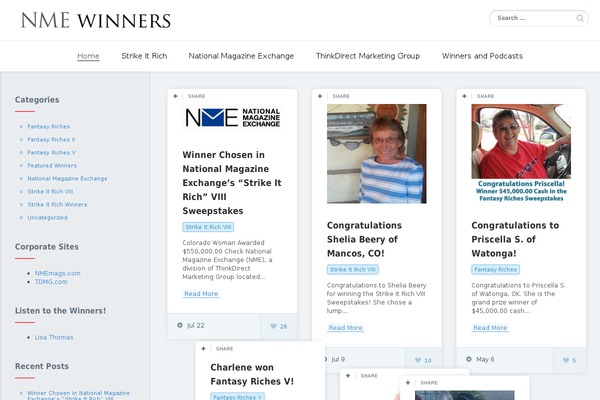Open the Fantasy Riches category
This screenshot has width=600, height=400.
(x=49, y=126)
